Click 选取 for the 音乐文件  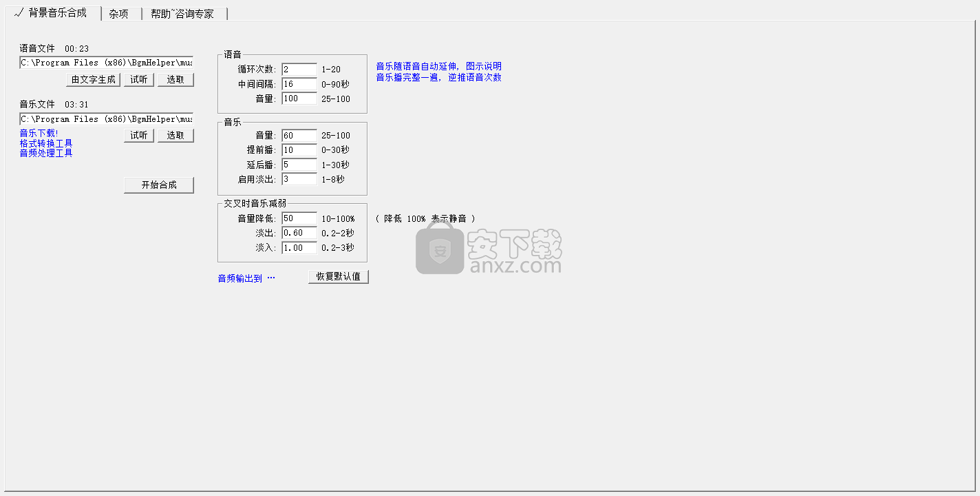pyautogui.click(x=175, y=136)
